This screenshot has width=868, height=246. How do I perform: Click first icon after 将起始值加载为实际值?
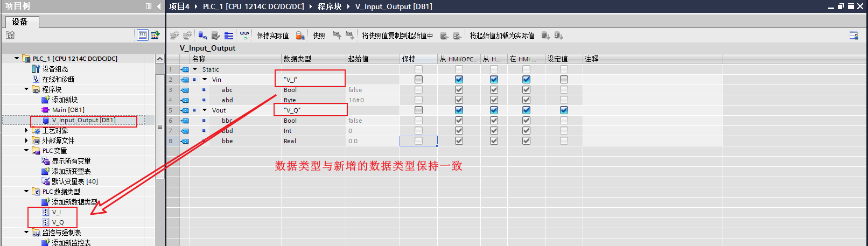(x=545, y=36)
